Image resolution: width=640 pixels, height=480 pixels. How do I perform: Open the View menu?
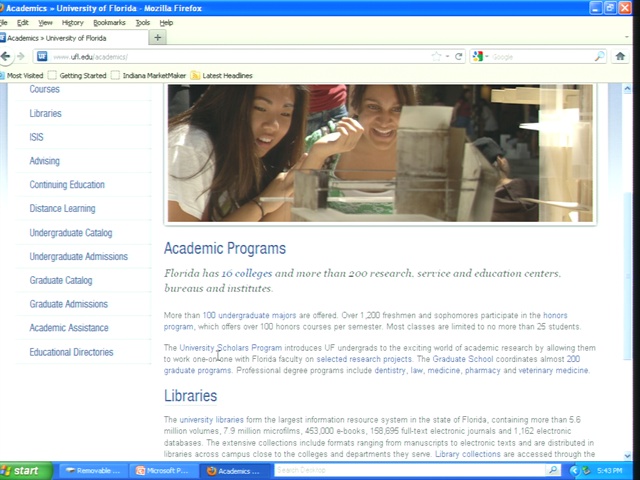(x=45, y=22)
